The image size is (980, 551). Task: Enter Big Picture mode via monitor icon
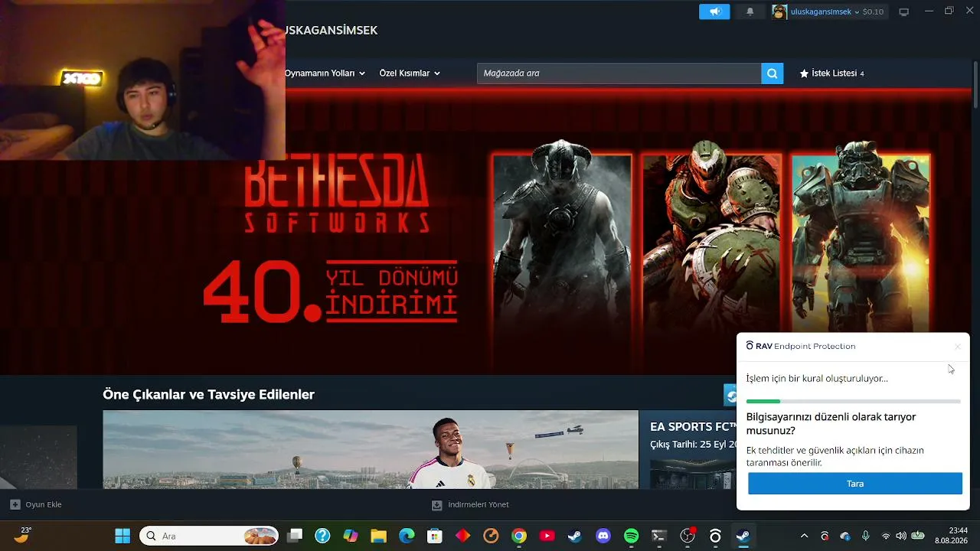point(904,11)
